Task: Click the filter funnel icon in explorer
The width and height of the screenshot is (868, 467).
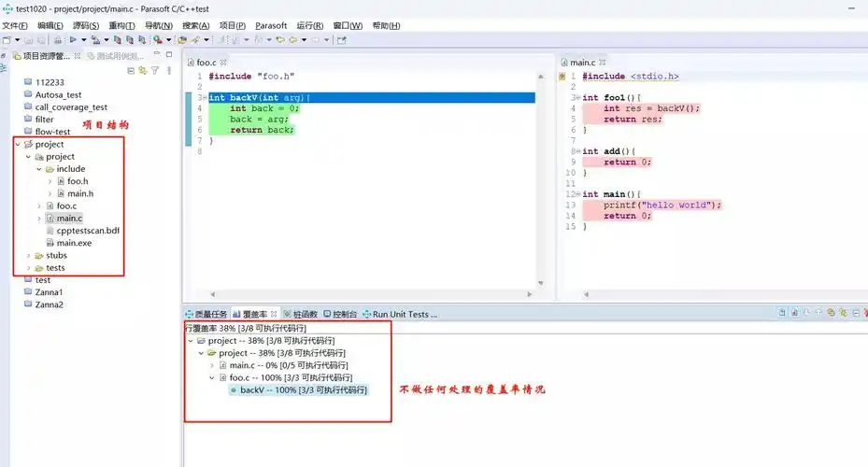Action: 155,70
